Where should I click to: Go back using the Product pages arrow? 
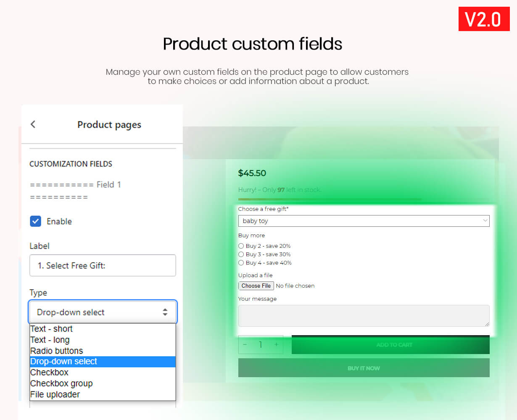(33, 124)
